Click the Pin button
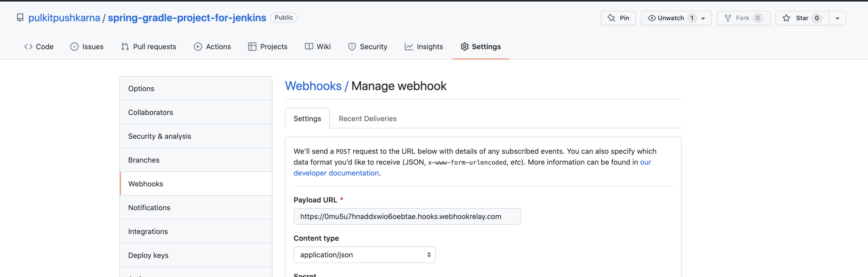 pos(618,18)
